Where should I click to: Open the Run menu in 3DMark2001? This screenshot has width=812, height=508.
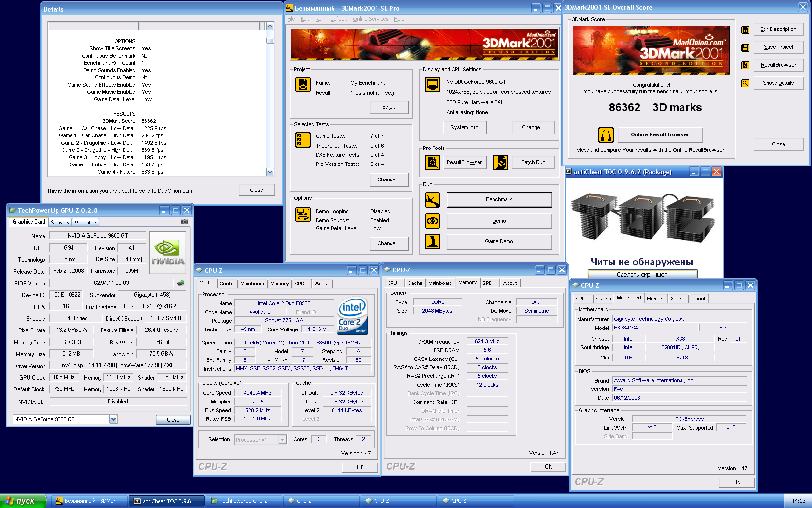[x=320, y=19]
